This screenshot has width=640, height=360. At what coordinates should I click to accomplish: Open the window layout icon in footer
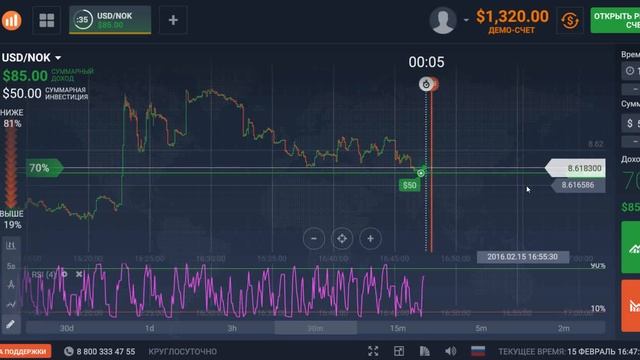tap(399, 351)
